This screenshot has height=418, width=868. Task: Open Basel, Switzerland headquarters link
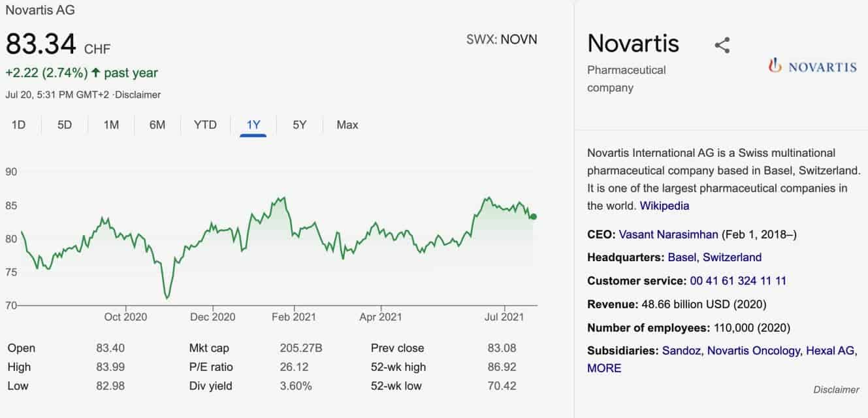tap(715, 257)
